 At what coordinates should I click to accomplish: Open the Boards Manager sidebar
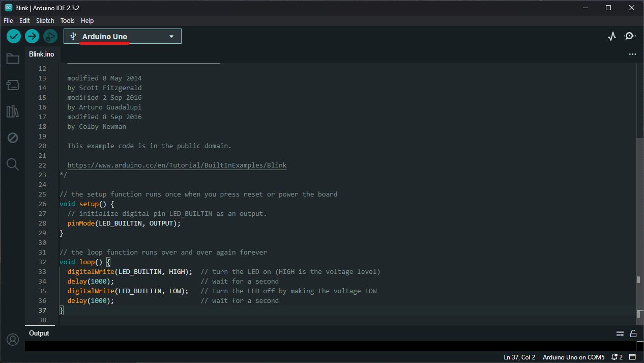[13, 85]
